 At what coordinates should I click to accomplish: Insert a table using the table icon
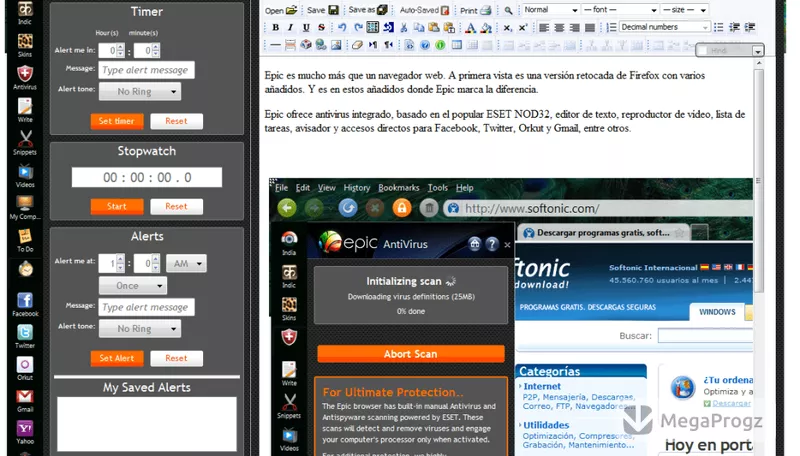coord(457,45)
